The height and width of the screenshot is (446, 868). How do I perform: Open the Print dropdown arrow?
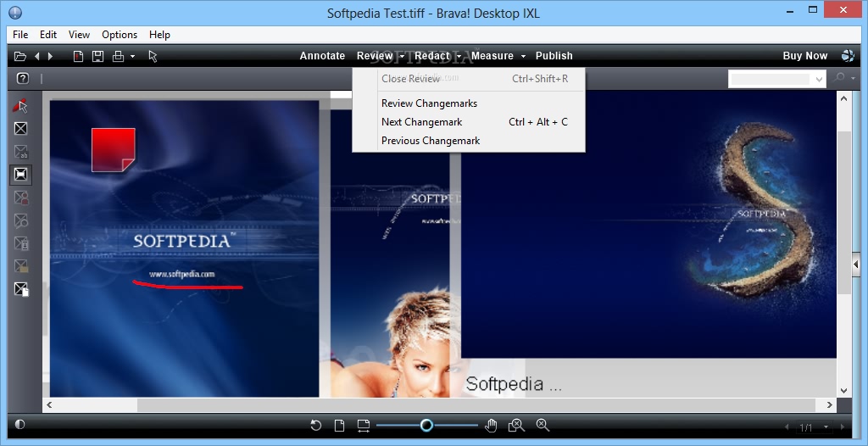click(x=132, y=56)
